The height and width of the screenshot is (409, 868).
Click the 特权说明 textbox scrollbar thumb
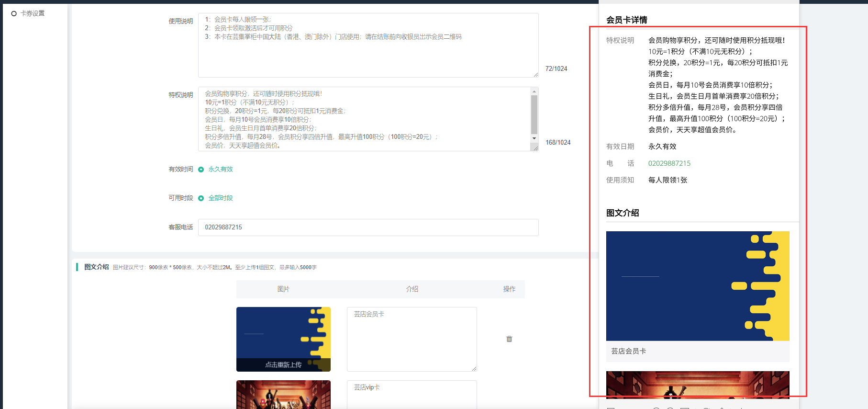pyautogui.click(x=534, y=114)
